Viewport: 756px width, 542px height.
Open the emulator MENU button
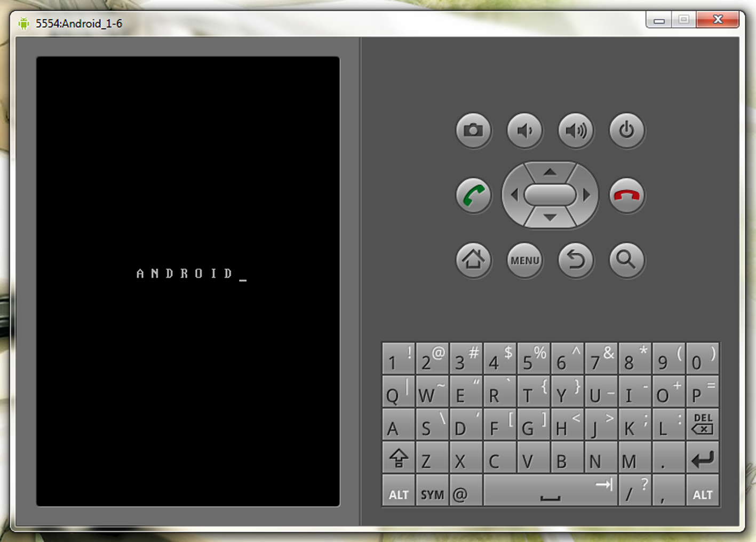tap(524, 260)
